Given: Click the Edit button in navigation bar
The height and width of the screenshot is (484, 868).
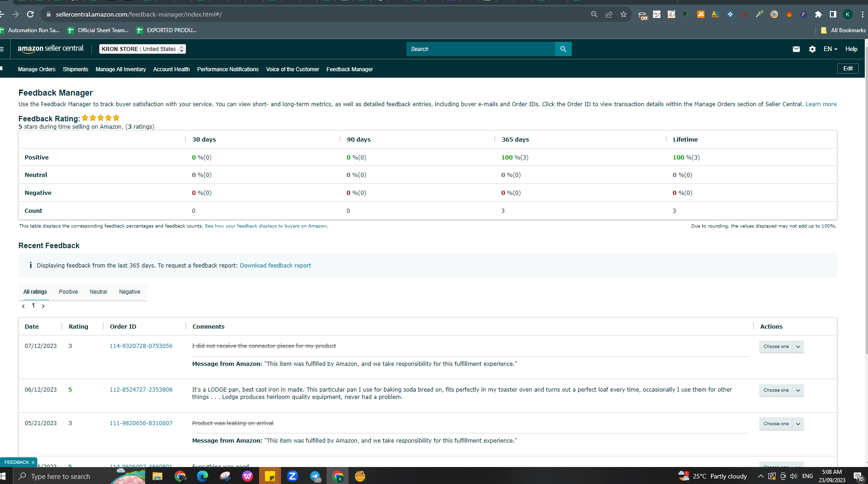Looking at the screenshot, I should (x=848, y=68).
